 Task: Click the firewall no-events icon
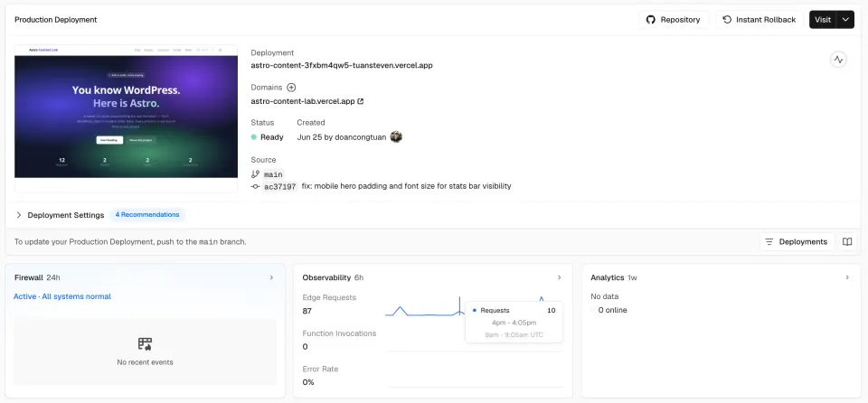pos(145,343)
